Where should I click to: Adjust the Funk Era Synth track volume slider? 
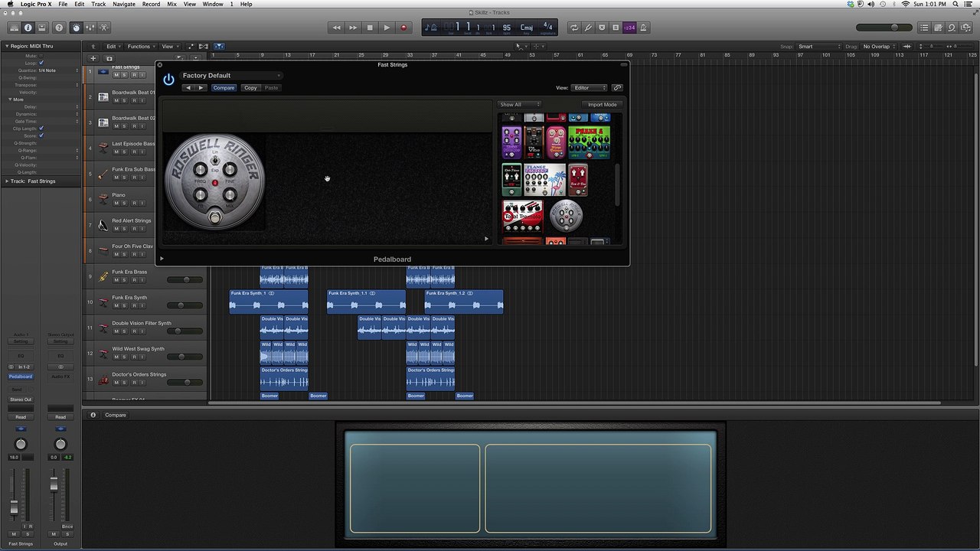185,305
